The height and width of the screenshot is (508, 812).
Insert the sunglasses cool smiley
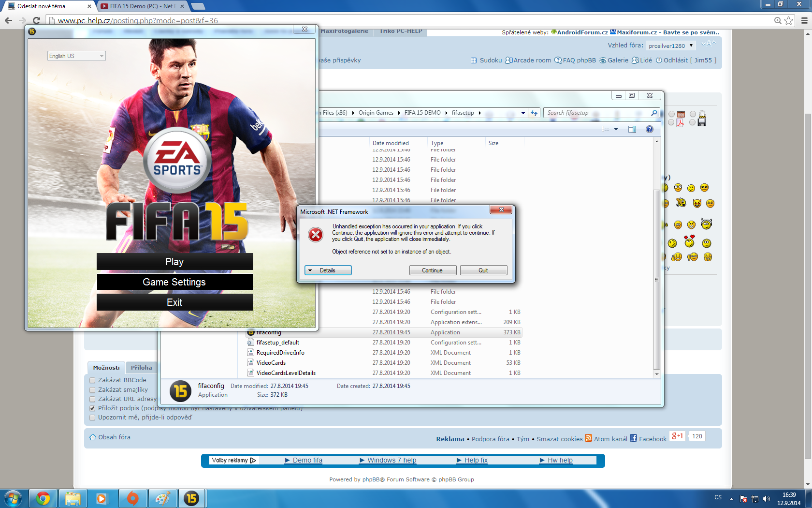704,188
